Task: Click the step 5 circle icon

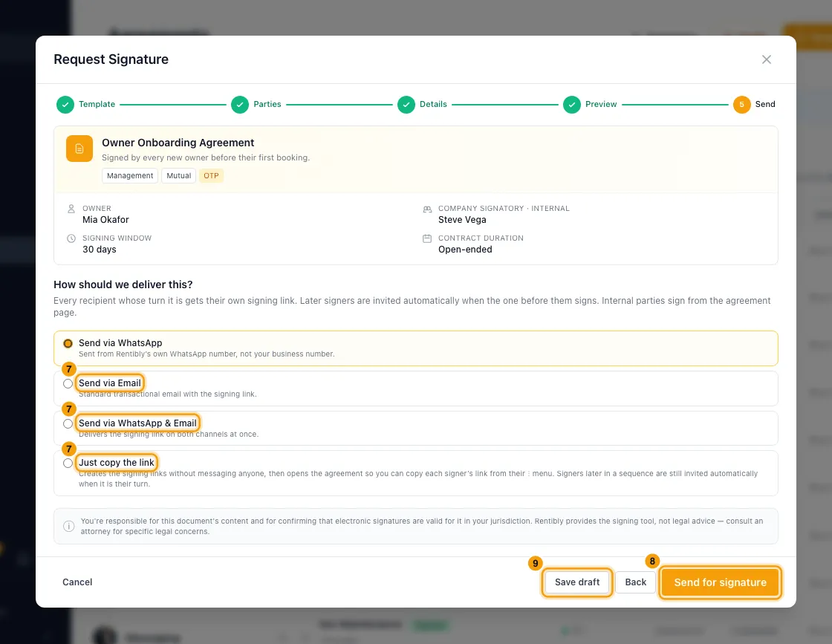Action: point(741,105)
